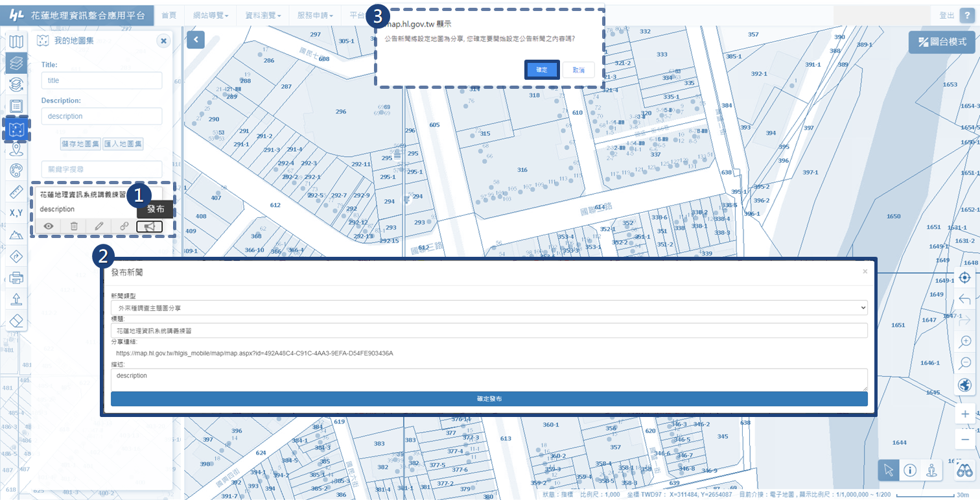
Task: Open the 服務申請 menu
Action: (x=314, y=15)
